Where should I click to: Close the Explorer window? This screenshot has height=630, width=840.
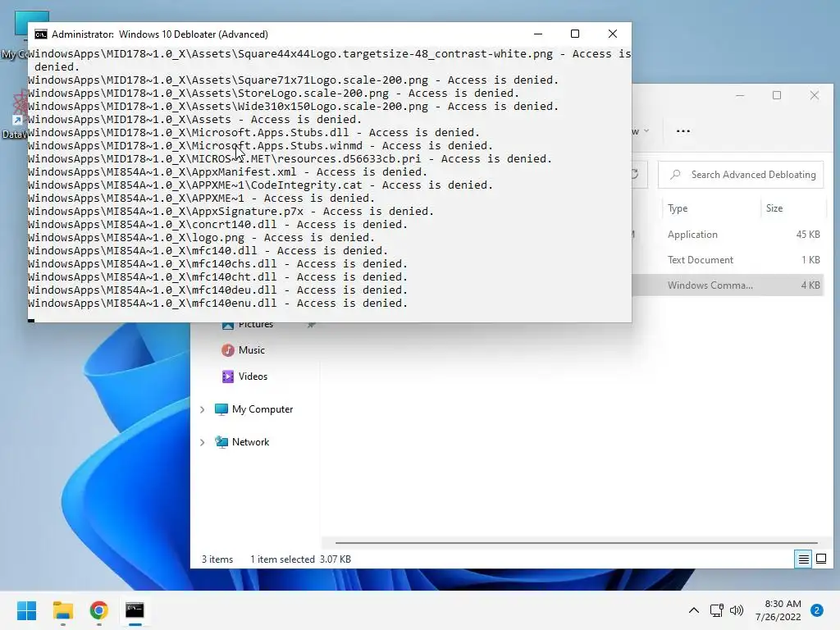tap(815, 95)
